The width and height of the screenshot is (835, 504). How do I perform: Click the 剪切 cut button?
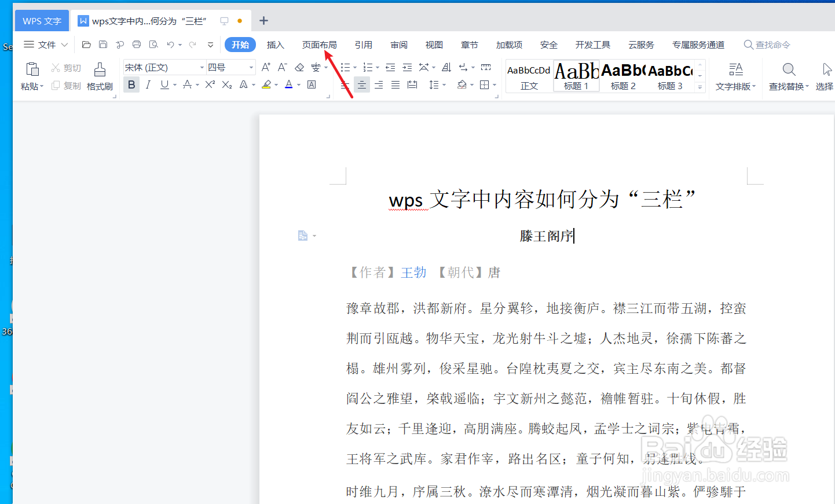(x=66, y=68)
